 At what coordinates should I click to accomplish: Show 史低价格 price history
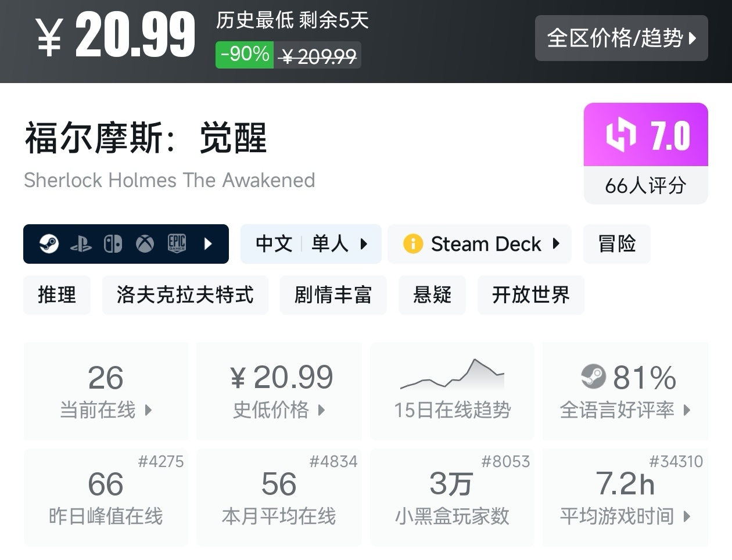279,391
